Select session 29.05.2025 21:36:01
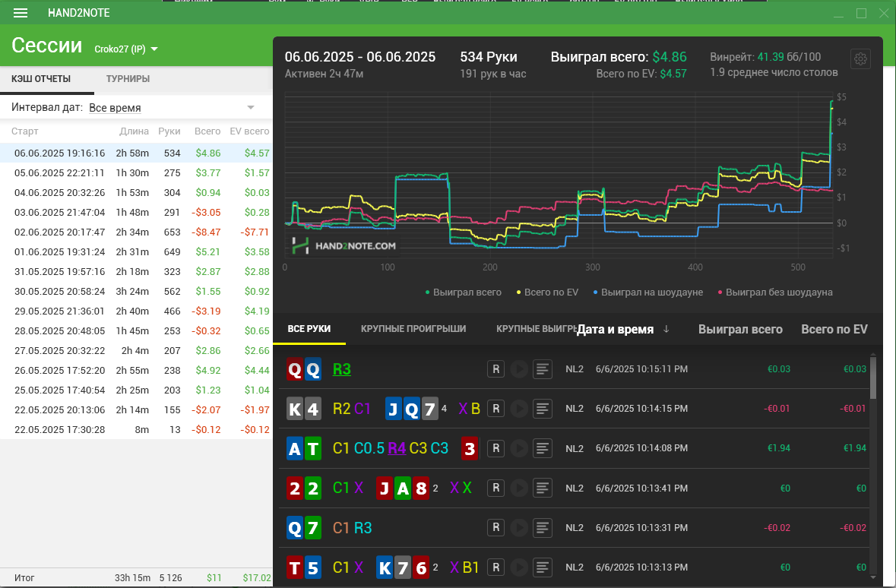The width and height of the screenshot is (896, 588). point(136,311)
